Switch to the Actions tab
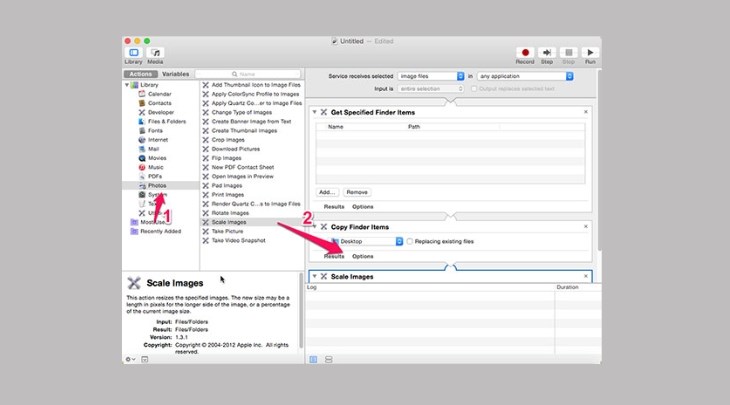The width and height of the screenshot is (730, 405). click(x=140, y=74)
